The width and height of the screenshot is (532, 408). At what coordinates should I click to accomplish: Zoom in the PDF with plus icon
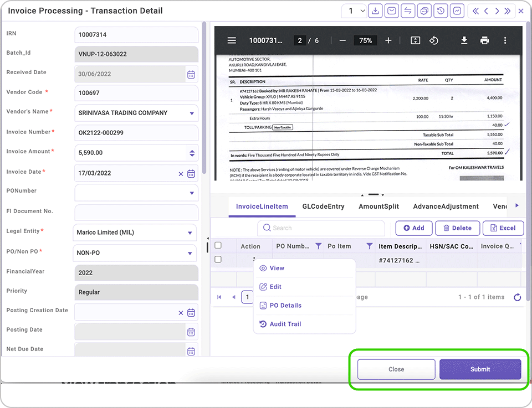click(388, 40)
